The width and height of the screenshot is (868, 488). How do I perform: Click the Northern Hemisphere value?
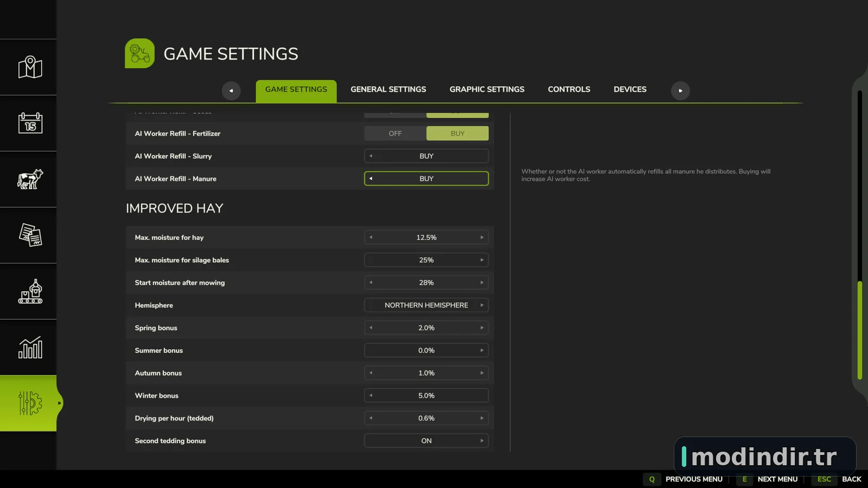(426, 305)
